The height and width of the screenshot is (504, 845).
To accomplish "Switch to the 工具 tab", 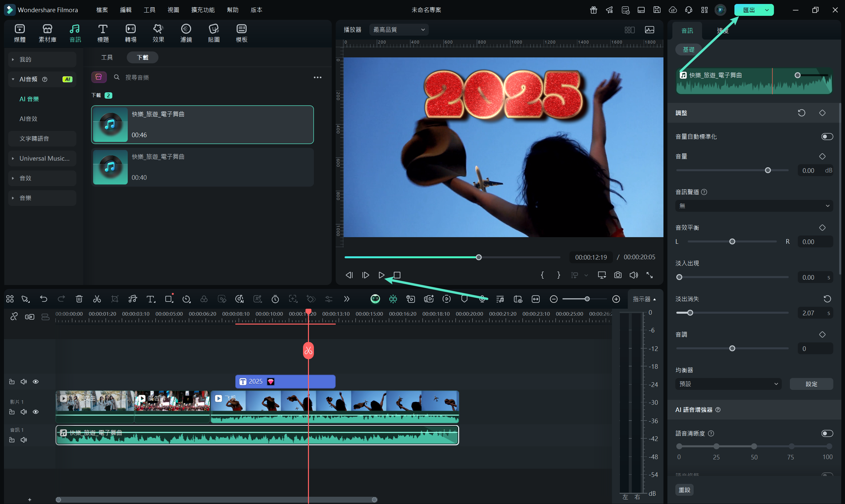I will [107, 57].
